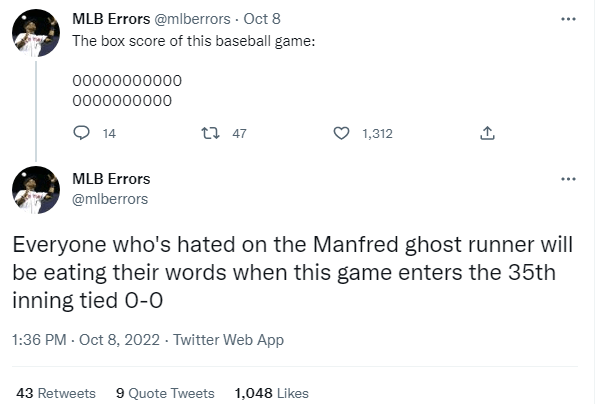This screenshot has width=602, height=404.
Task: Retweet the box score tweet
Action: tap(211, 133)
